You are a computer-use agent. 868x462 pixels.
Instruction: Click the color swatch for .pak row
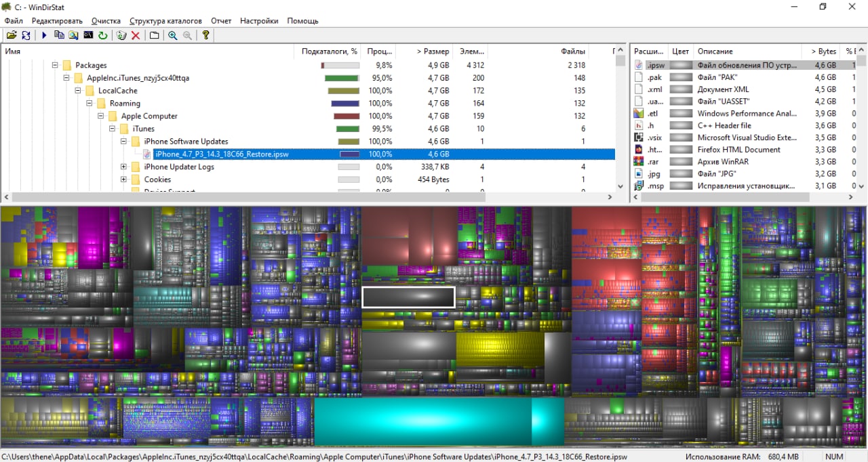click(680, 77)
